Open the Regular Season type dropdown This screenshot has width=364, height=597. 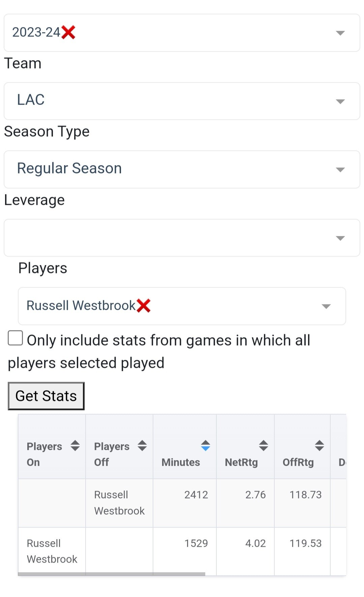click(340, 170)
